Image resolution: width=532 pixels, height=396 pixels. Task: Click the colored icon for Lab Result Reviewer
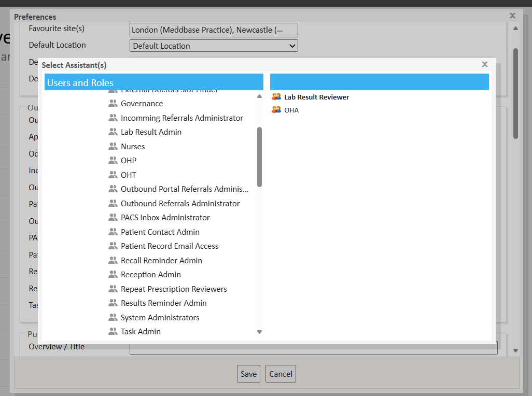276,97
